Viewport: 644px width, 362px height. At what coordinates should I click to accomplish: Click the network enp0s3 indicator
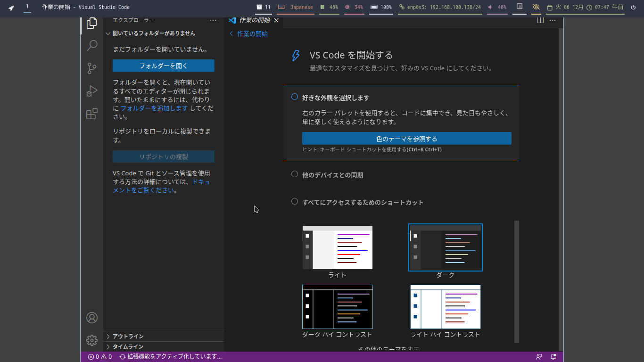440,7
